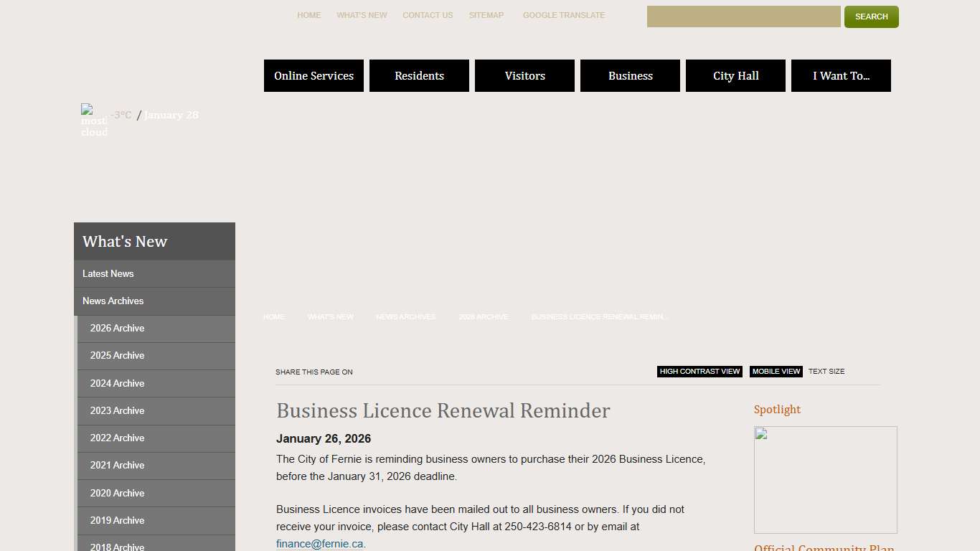
Task: Click inside the search input field
Action: 743,17
